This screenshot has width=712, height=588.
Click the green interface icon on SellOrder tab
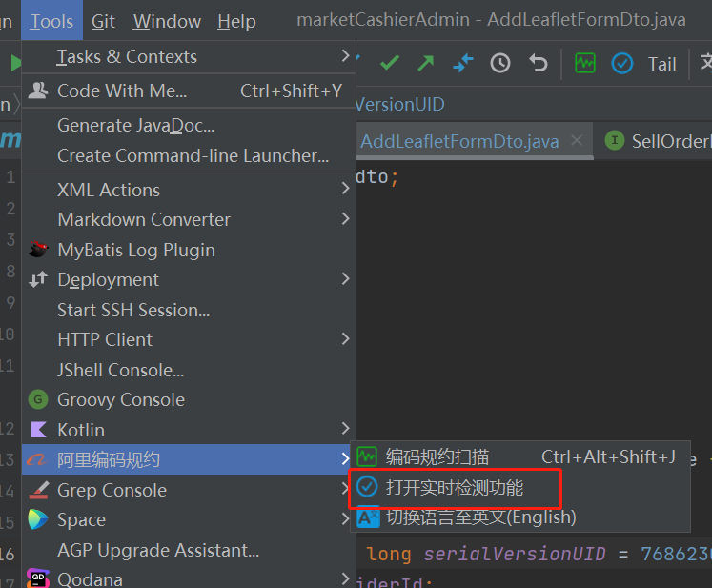pyautogui.click(x=615, y=140)
